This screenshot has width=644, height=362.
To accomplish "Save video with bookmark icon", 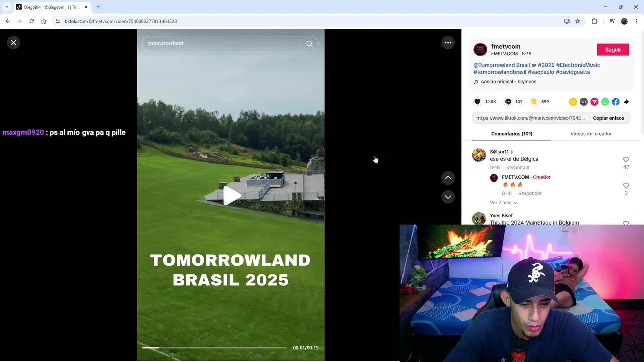I will (534, 102).
